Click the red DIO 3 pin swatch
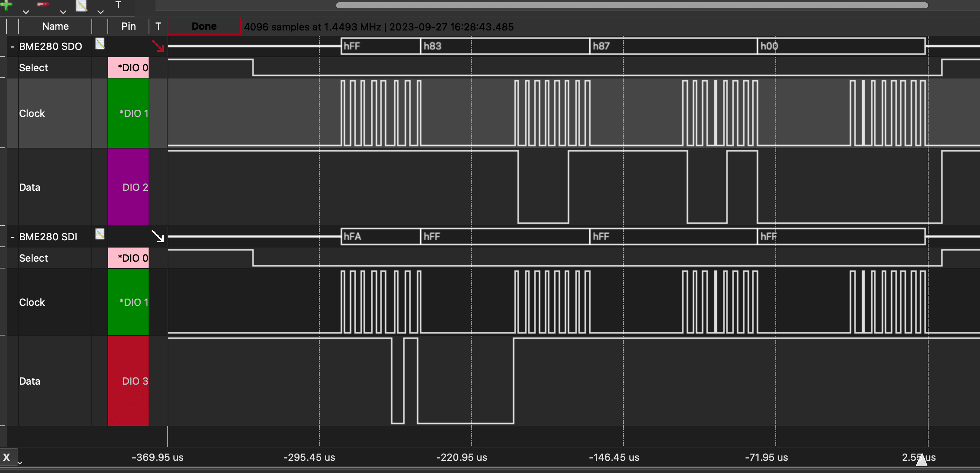 point(128,381)
